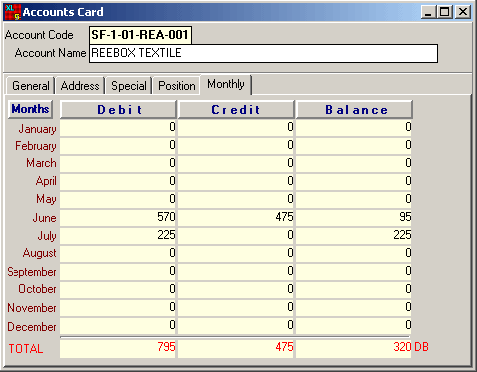Open the Special tab
Screen dimensions: 477x372
(129, 86)
